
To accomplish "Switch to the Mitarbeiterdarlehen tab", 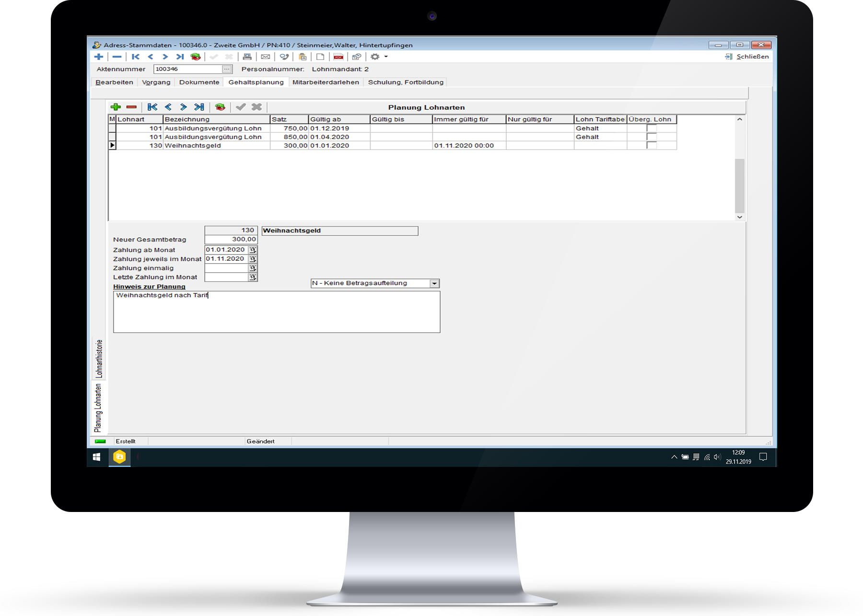I will coord(326,82).
